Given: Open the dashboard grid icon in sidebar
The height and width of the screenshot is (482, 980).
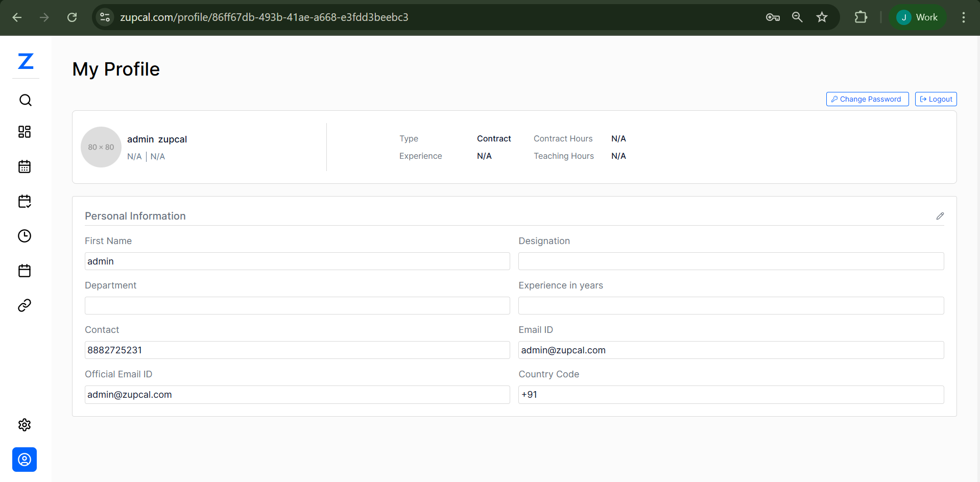Looking at the screenshot, I should 25,132.
